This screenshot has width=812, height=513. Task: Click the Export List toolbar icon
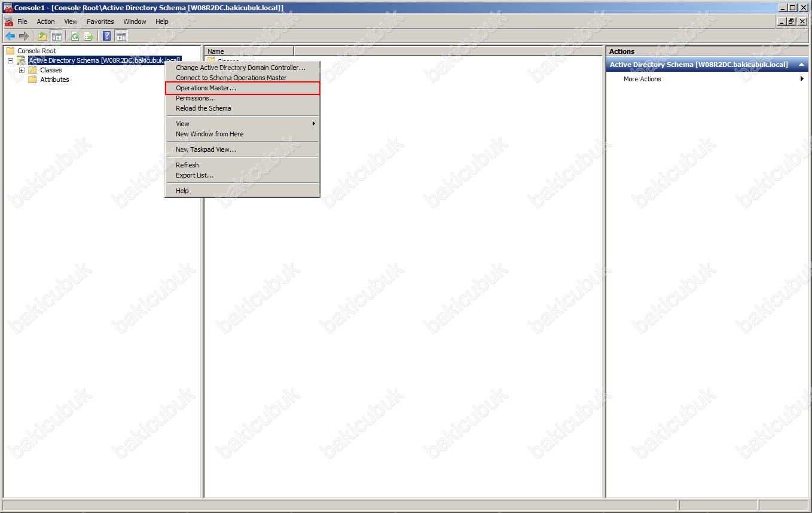coord(88,36)
